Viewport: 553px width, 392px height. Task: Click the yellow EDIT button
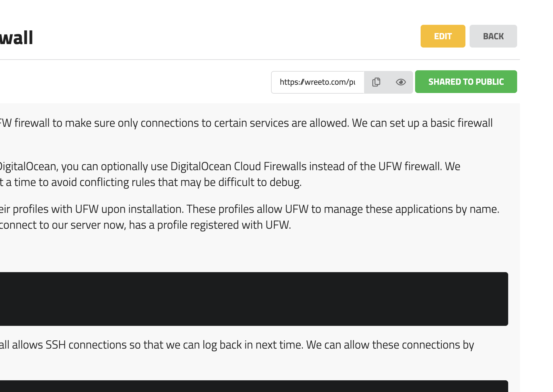[x=443, y=36]
